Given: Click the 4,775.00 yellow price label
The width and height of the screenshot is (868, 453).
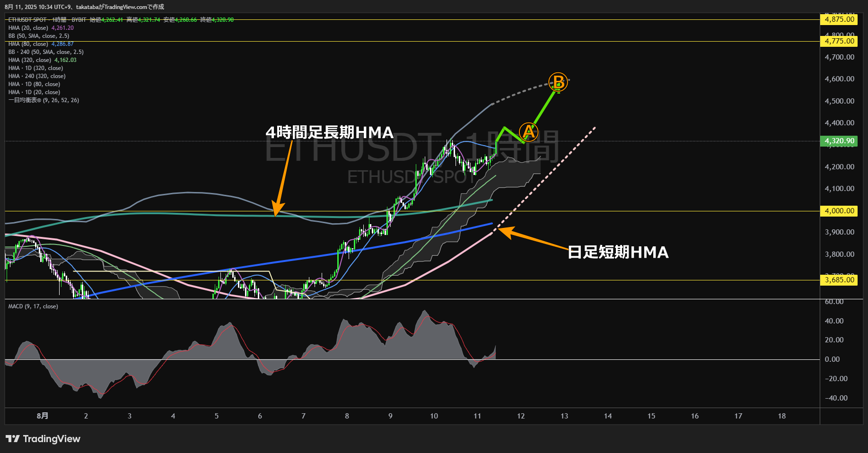Looking at the screenshot, I should 839,41.
